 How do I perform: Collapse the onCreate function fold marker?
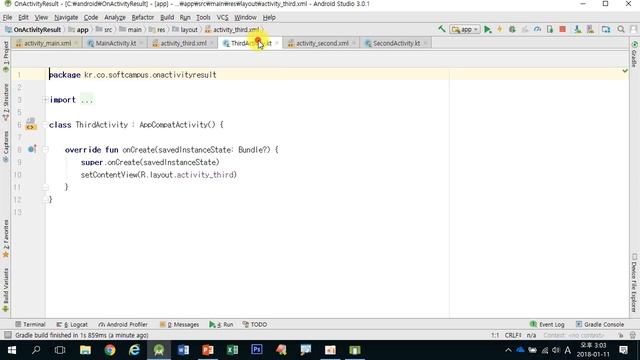tap(45, 150)
